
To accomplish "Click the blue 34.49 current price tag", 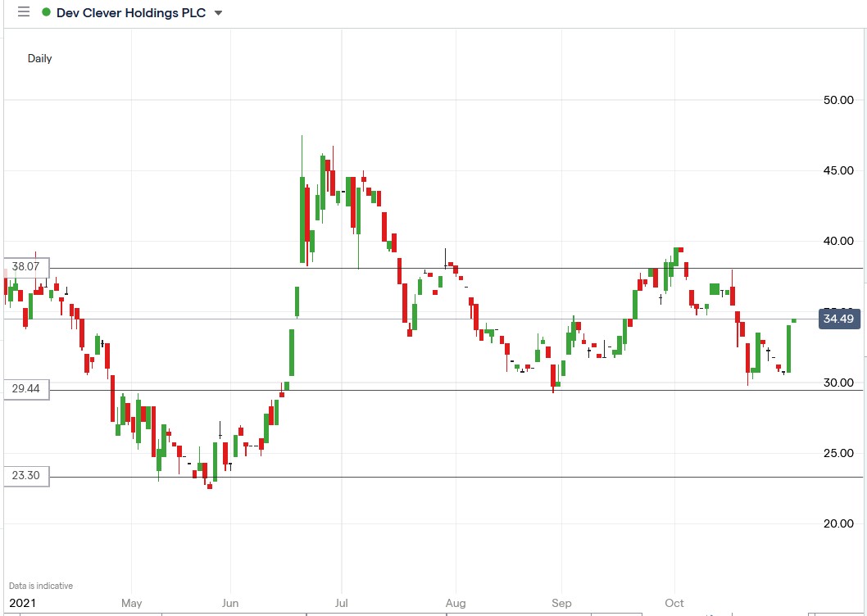I will click(x=838, y=319).
